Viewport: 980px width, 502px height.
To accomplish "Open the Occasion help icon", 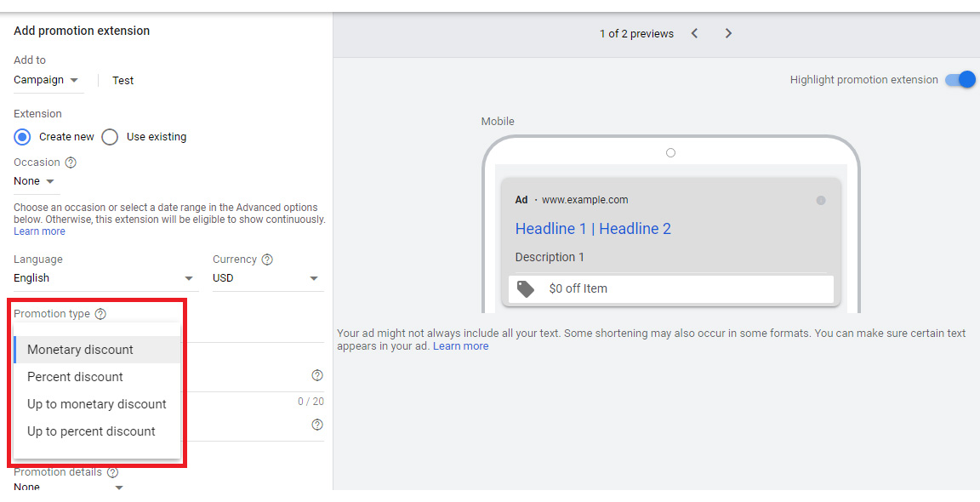I will [71, 163].
